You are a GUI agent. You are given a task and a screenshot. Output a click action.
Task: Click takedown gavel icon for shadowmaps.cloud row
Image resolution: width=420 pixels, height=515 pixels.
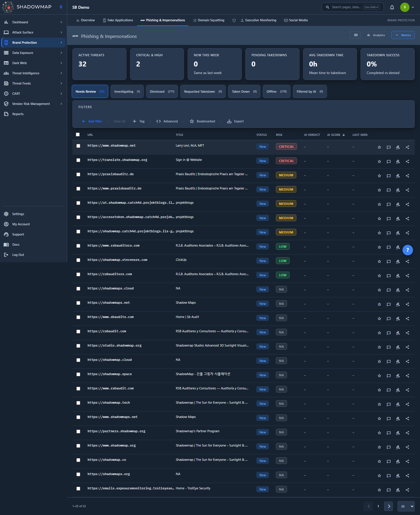(x=398, y=290)
